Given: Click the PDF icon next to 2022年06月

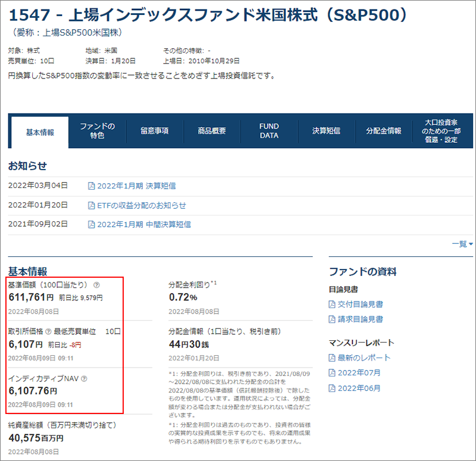Looking at the screenshot, I should (332, 388).
